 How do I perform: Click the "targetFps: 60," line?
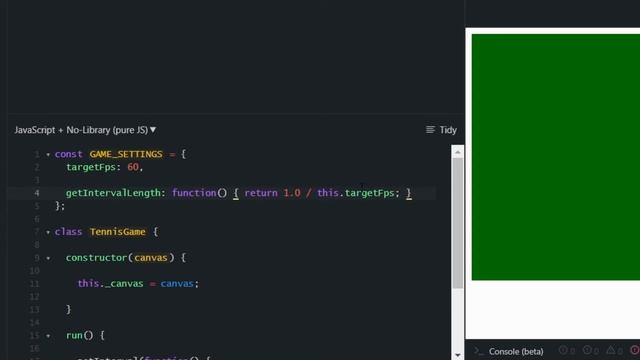coord(104,167)
